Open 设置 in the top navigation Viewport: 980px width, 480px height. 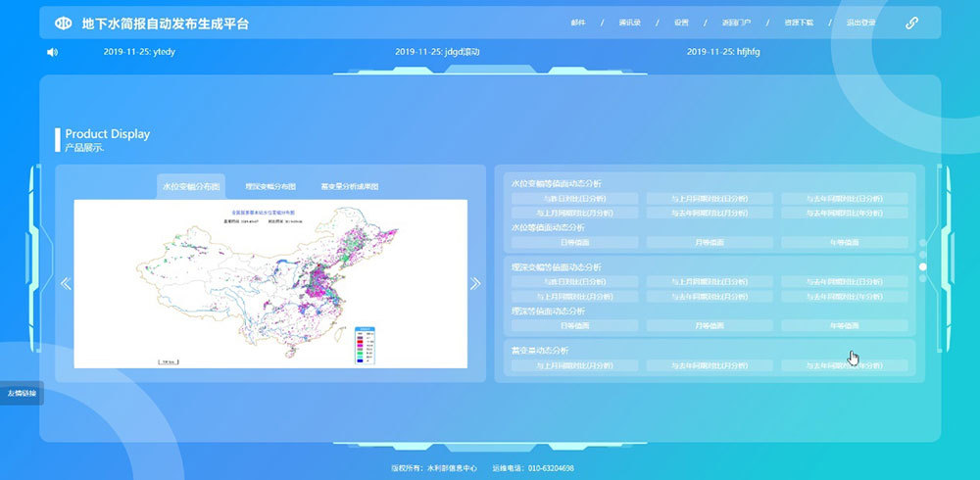point(681,23)
